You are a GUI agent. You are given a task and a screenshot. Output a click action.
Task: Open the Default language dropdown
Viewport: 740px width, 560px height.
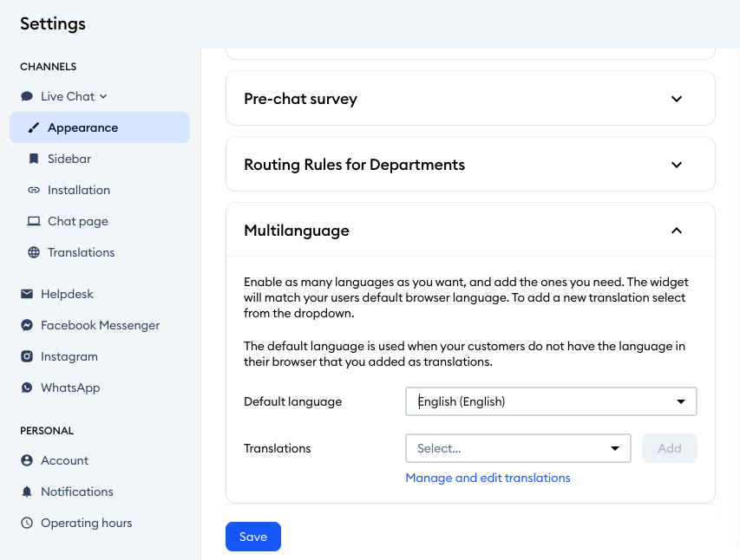(x=551, y=401)
